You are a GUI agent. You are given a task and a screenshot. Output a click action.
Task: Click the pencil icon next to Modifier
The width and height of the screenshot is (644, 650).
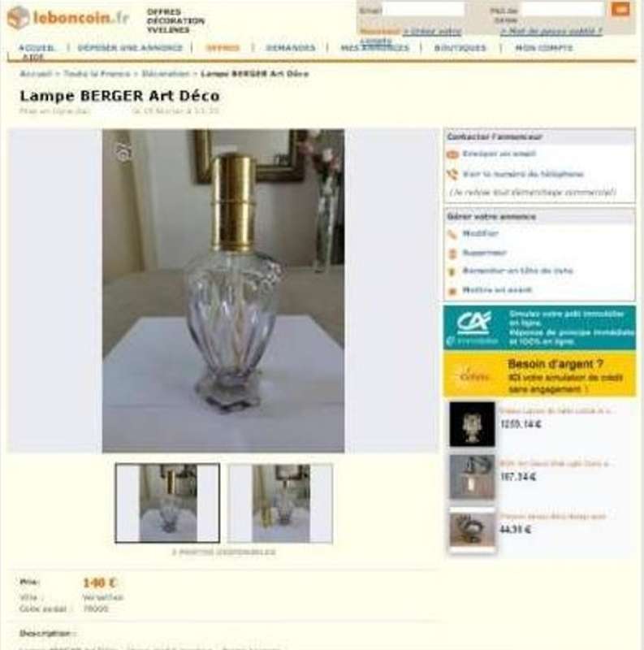click(452, 234)
